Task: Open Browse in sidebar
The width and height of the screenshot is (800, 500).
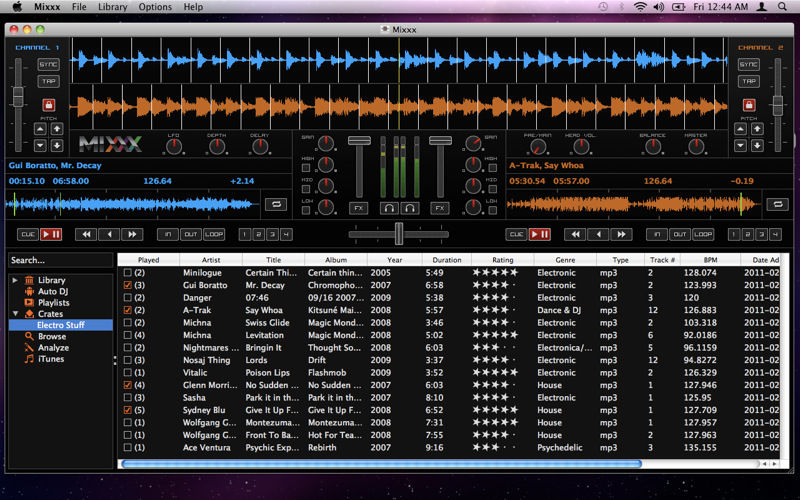Action: pyautogui.click(x=52, y=336)
